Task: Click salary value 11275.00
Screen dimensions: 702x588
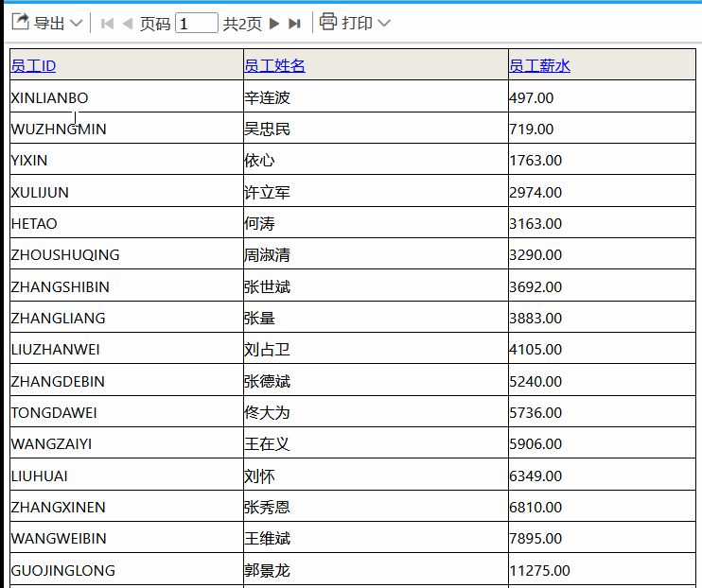Action: (540, 571)
